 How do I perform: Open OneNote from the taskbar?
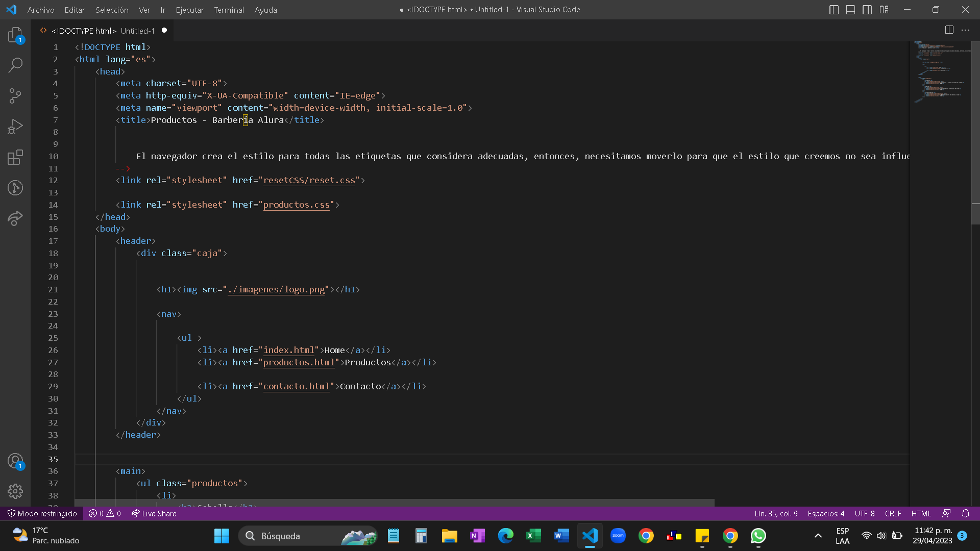[x=477, y=536]
